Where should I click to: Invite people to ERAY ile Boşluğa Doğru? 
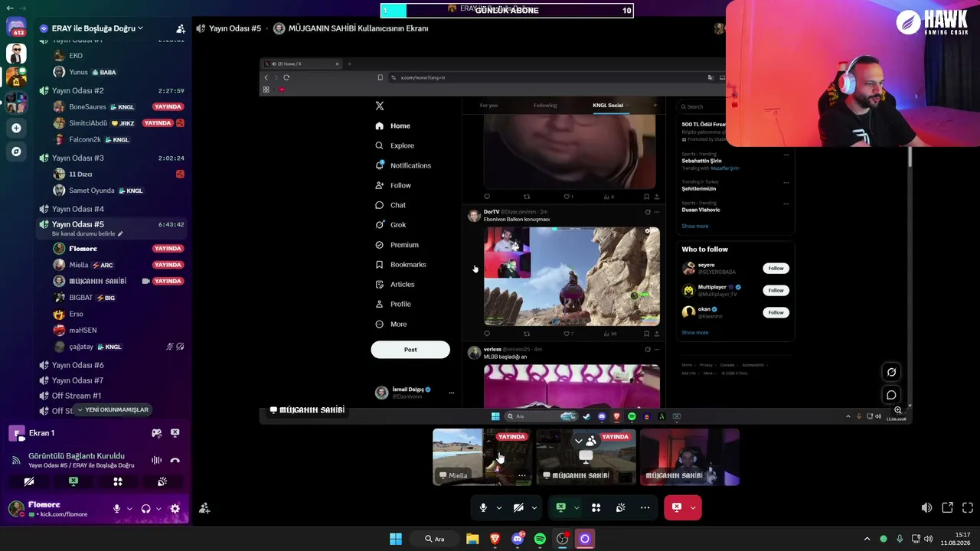click(x=181, y=28)
